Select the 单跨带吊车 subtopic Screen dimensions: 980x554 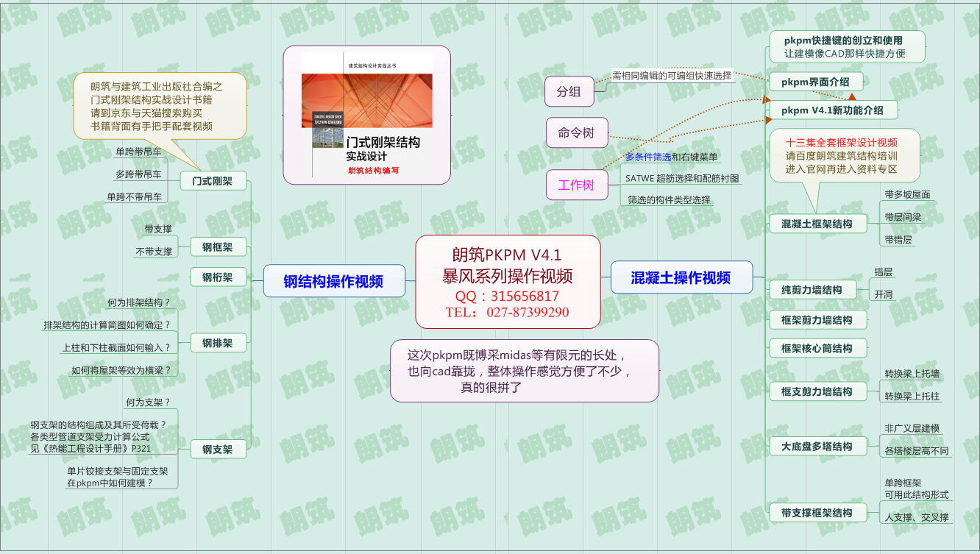(x=138, y=152)
